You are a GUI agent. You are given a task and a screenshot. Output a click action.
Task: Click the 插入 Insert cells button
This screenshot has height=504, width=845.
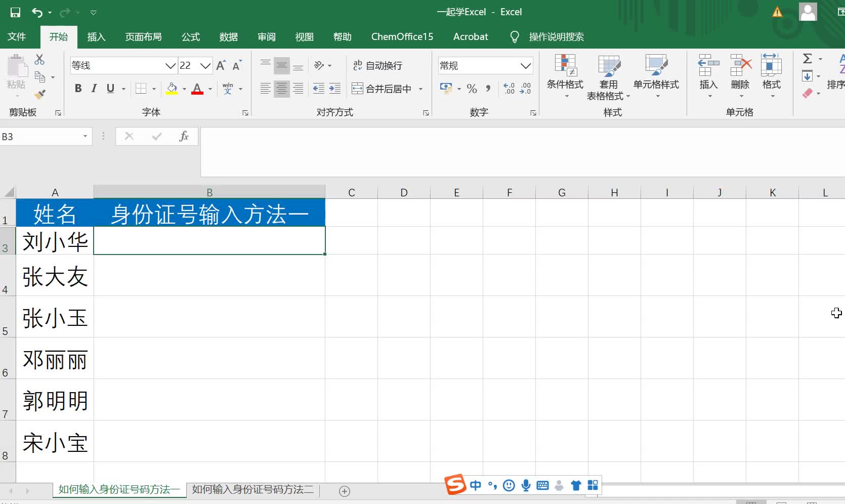tap(708, 76)
